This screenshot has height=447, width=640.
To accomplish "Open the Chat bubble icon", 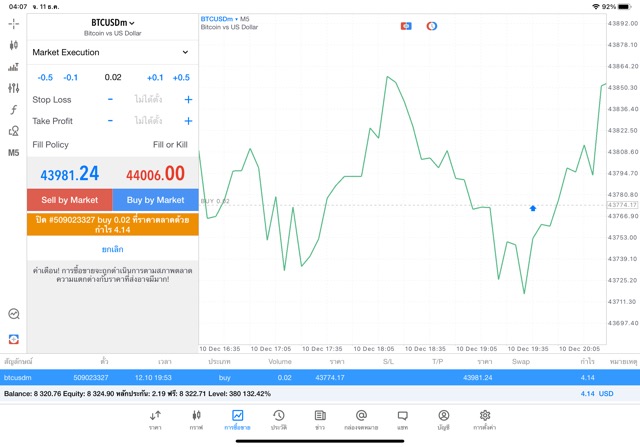I will tap(402, 419).
